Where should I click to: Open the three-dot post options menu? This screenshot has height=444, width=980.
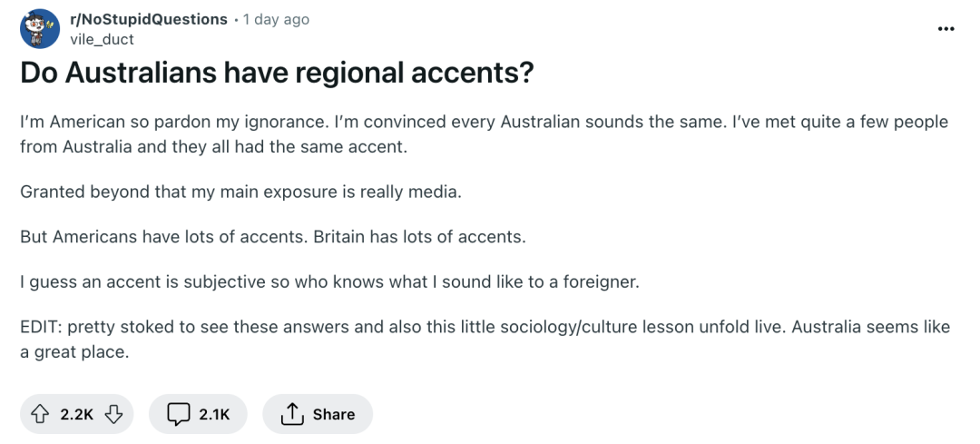946,28
